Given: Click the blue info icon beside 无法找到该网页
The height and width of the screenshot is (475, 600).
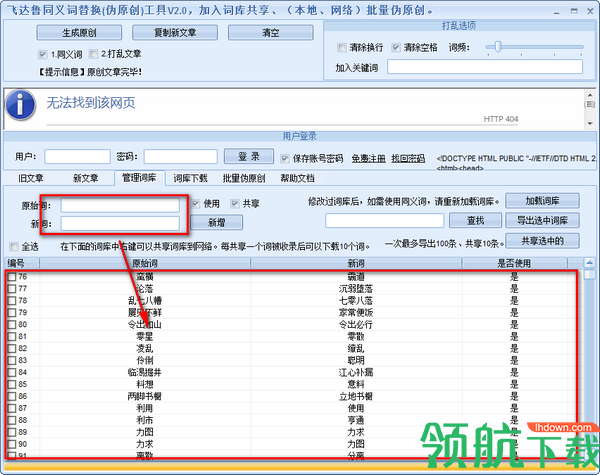Looking at the screenshot, I should (21, 105).
